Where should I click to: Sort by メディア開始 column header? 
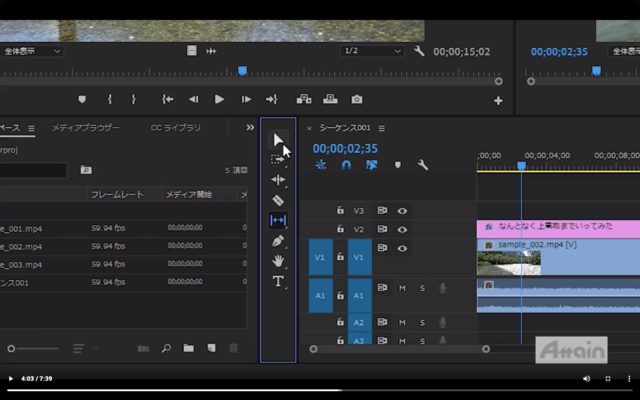pos(189,195)
